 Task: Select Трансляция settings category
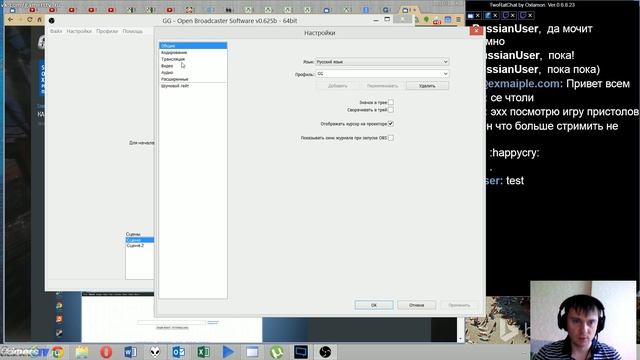click(193, 59)
